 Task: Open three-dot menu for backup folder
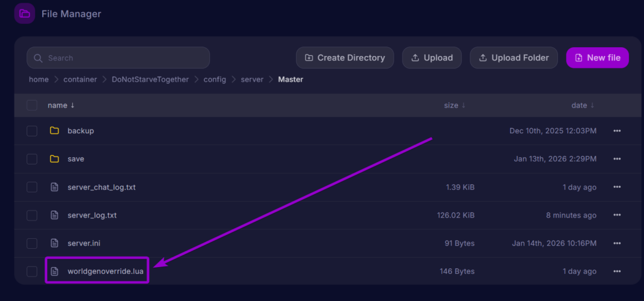[x=617, y=131]
